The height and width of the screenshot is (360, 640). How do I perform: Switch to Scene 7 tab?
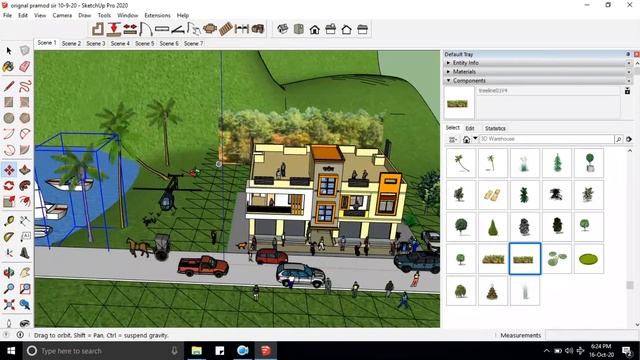click(193, 43)
